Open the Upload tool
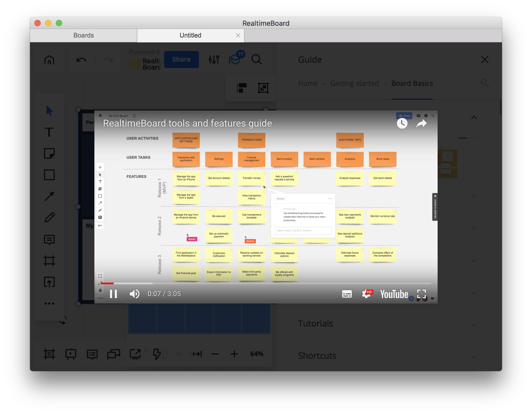532x414 pixels. [x=49, y=282]
